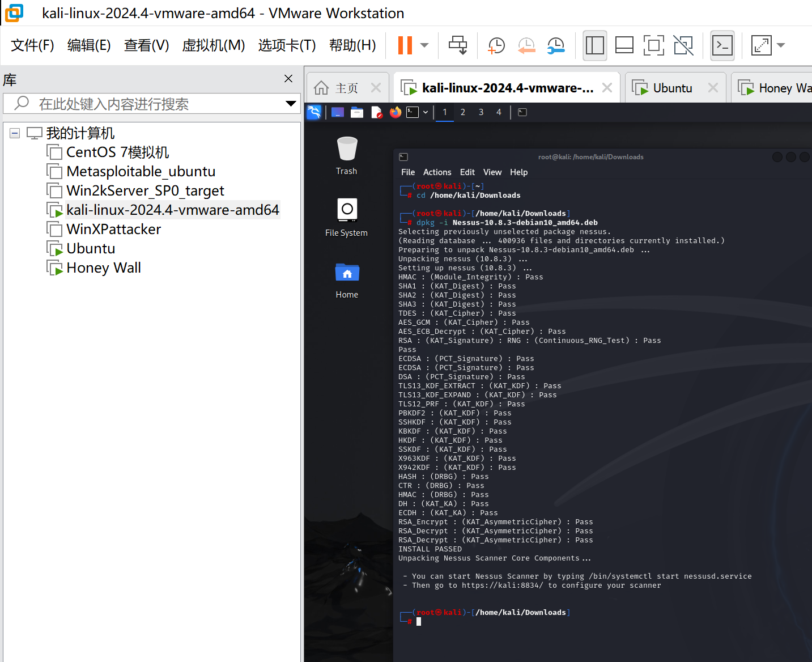This screenshot has width=812, height=662.
Task: Click the show desktop icon in Kali panel
Action: point(338,112)
